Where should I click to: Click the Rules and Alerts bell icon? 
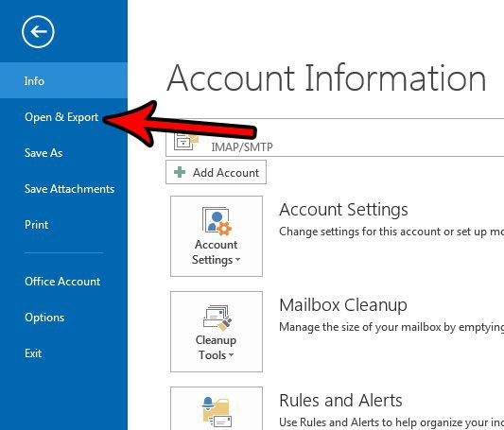click(x=217, y=412)
